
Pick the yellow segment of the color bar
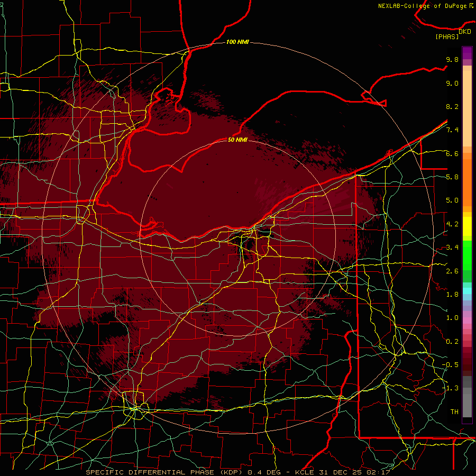click(467, 226)
